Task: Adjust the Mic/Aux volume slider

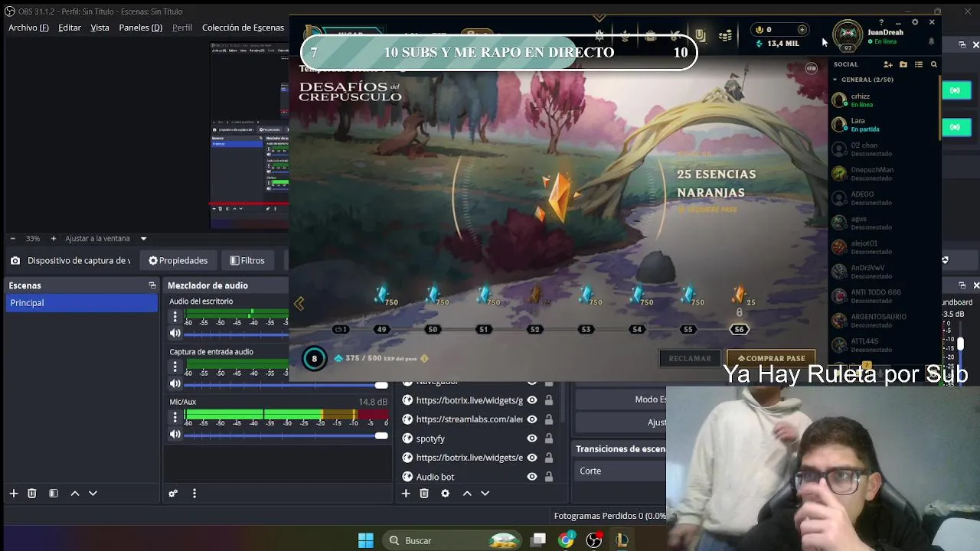Action: [x=286, y=435]
